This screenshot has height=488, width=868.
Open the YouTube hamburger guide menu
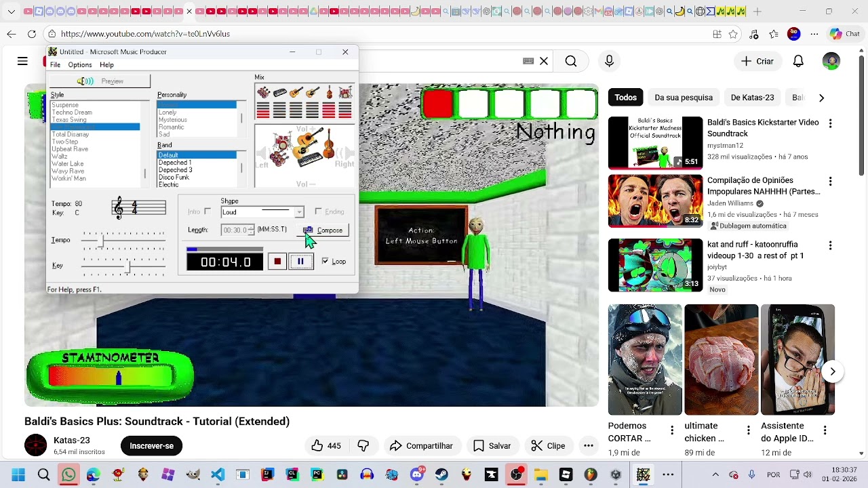click(22, 61)
